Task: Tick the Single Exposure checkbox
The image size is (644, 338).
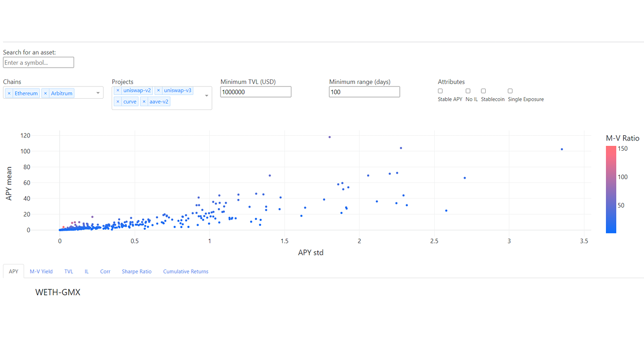Action: (x=510, y=91)
